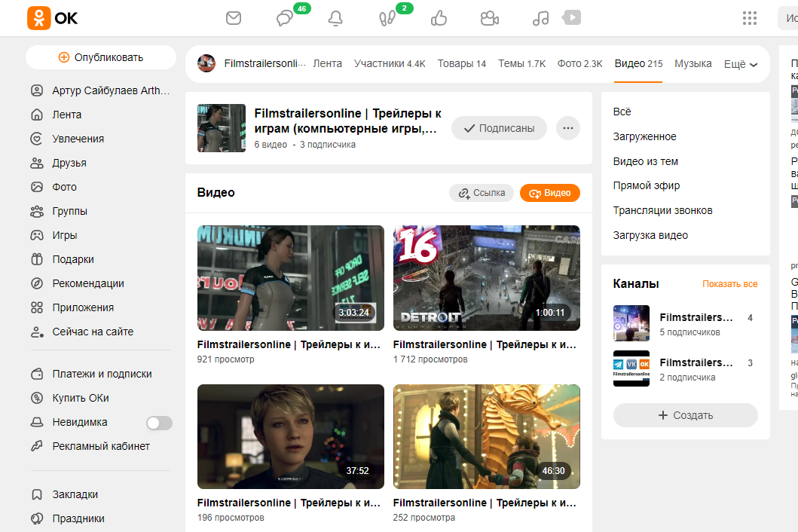Open the thumbs-up marks icon

tap(439, 19)
